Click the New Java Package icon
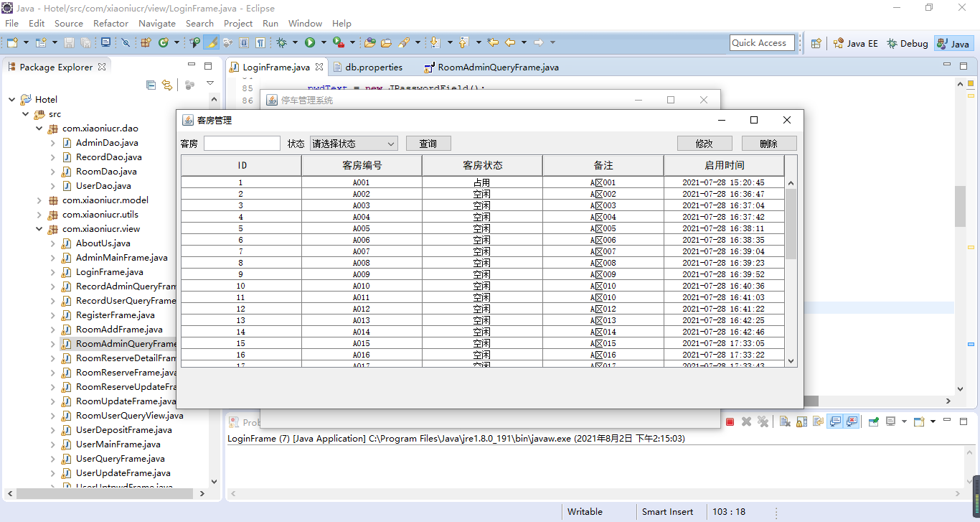 (144, 43)
